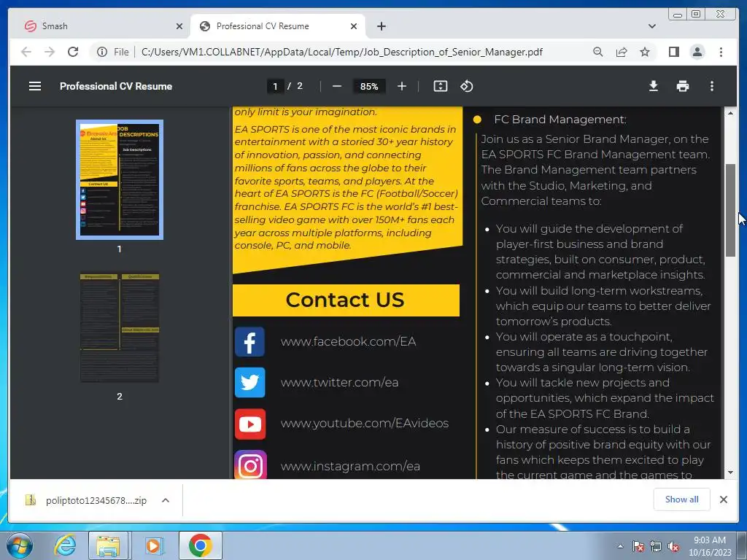
Task: Open a new tab
Action: [381, 26]
